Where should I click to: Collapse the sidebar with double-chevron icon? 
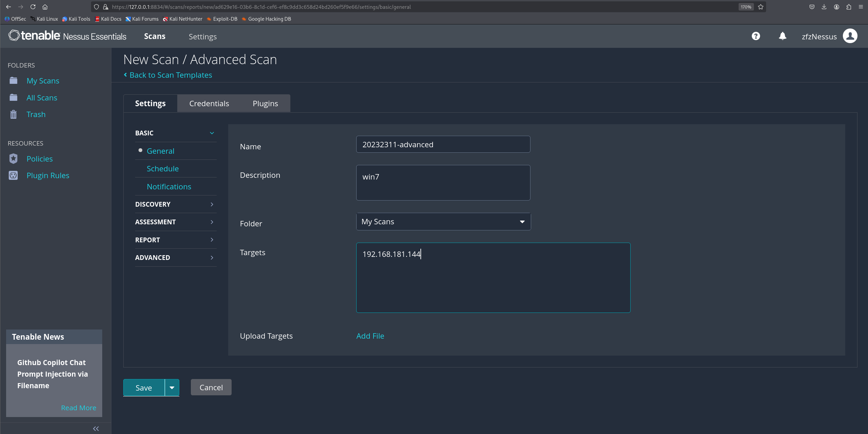(96, 429)
